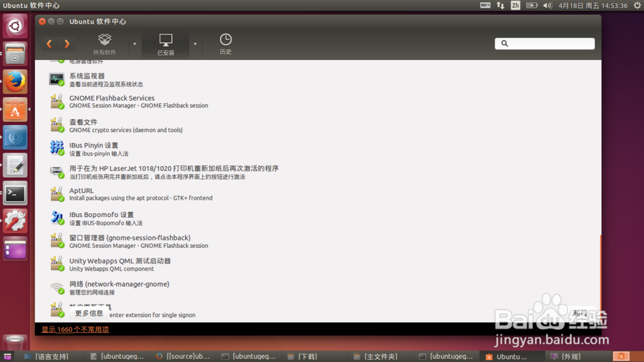Open the Trash icon in the dock
The image size is (644, 362).
coord(15,343)
